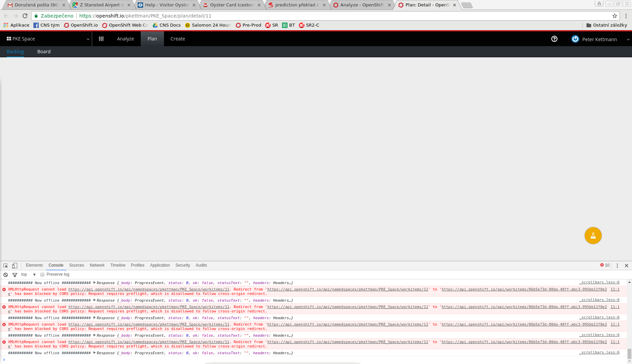Open the DevTools three-dot customize menu

[x=617, y=266]
